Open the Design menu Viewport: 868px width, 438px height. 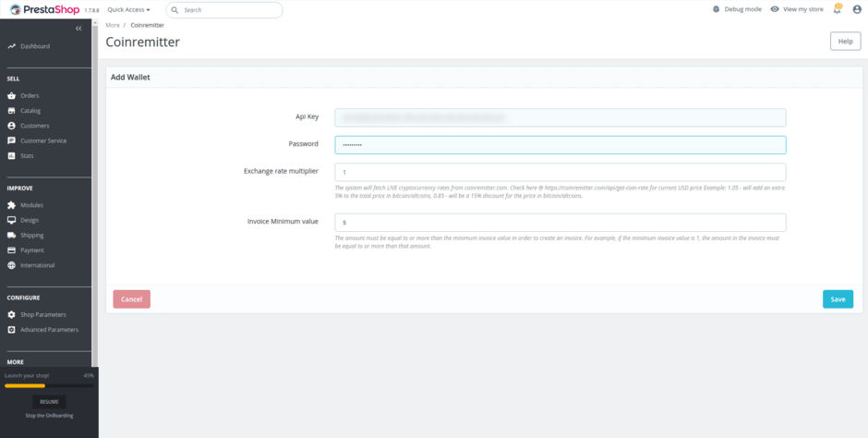30,220
